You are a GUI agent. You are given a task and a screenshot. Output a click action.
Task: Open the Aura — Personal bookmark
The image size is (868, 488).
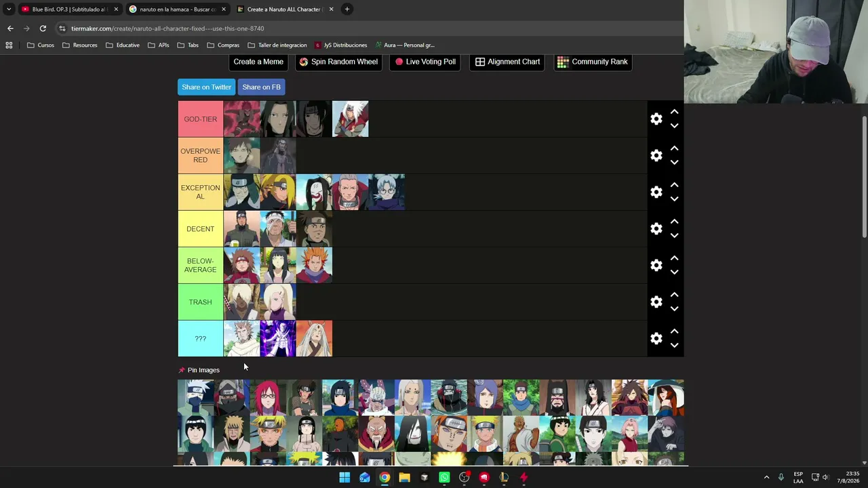click(x=404, y=45)
